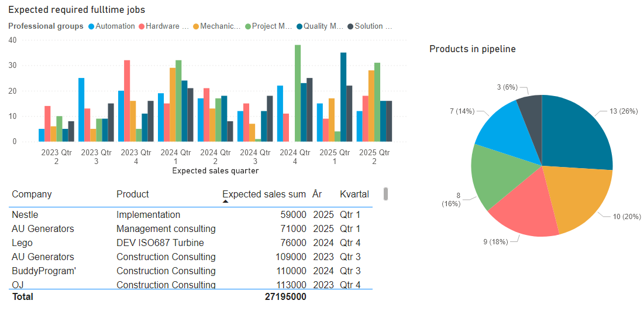This screenshot has height=314, width=644.
Task: Click the Products in pipeline title
Action: click(473, 49)
